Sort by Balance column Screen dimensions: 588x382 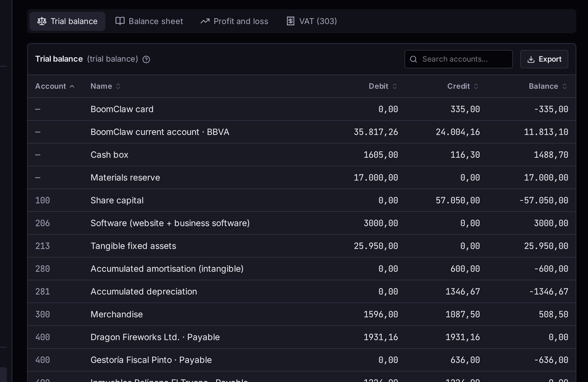pyautogui.click(x=548, y=86)
